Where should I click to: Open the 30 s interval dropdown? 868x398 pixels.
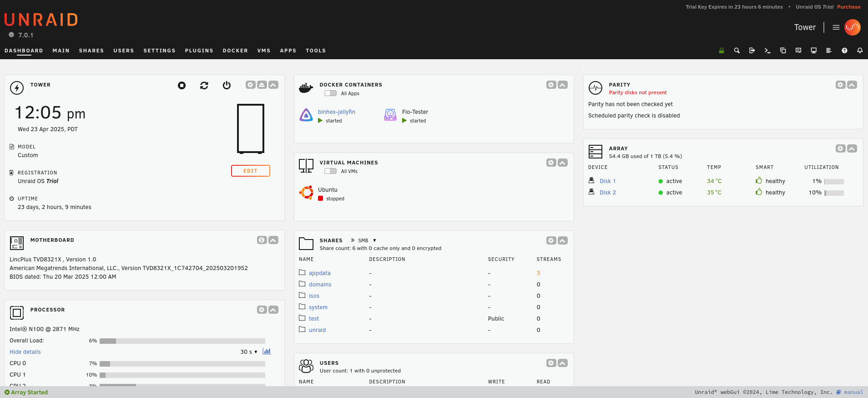click(x=249, y=352)
